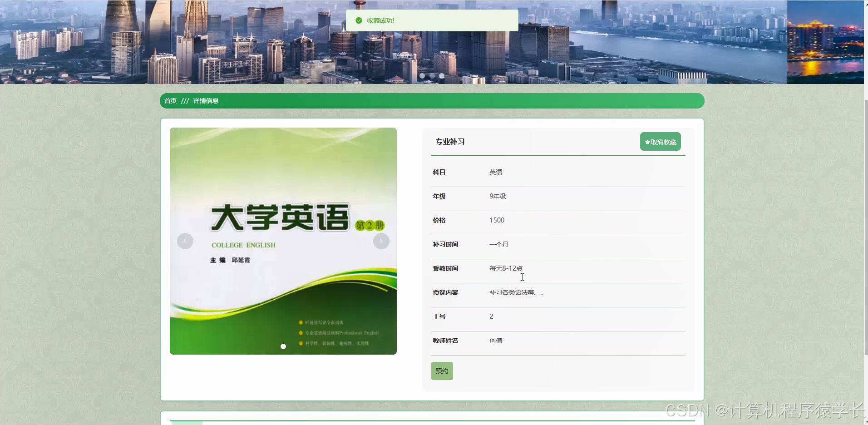Click the 大学英语 book cover image
Image resolution: width=868 pixels, height=425 pixels.
point(283,241)
